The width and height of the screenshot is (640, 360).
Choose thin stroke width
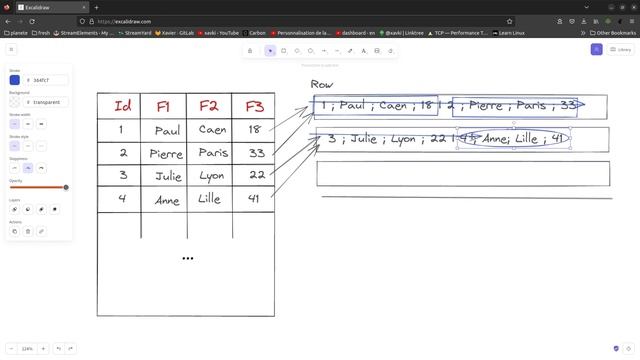(14, 124)
